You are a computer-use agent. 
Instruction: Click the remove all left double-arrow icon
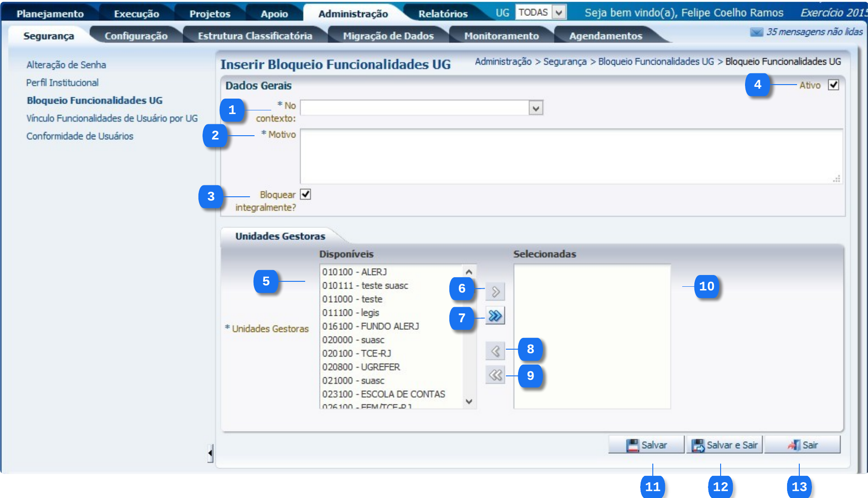(495, 375)
